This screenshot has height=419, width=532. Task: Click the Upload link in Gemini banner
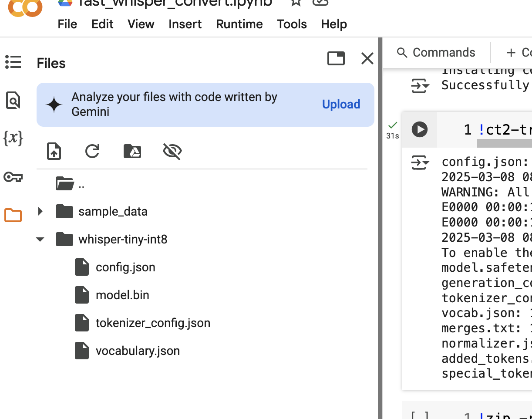click(x=341, y=105)
